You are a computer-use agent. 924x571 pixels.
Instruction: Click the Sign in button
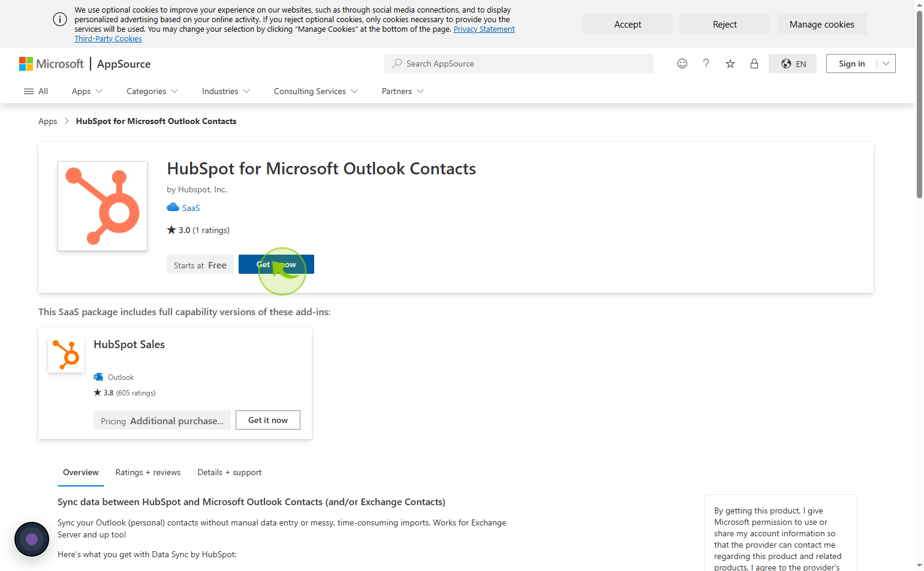click(851, 64)
